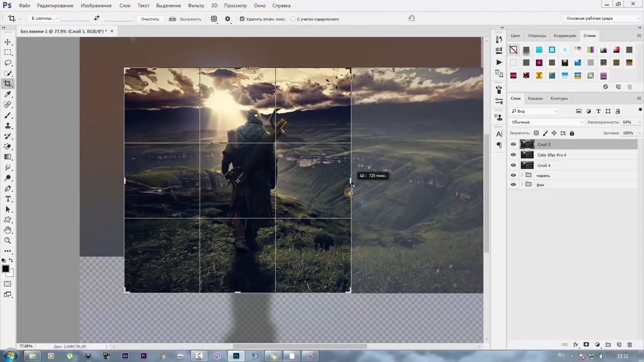Image resolution: width=644 pixels, height=362 pixels.
Task: Open the 'Изображение' menu
Action: tap(96, 6)
